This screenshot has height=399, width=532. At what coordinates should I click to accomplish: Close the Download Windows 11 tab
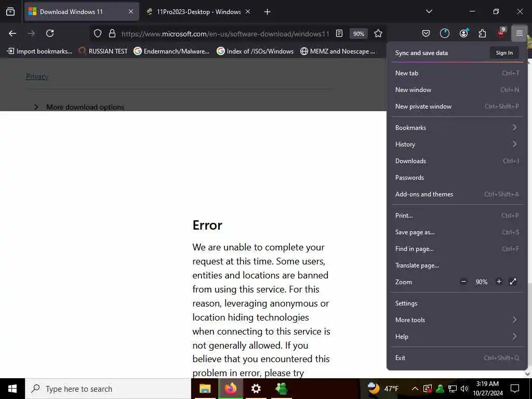pos(131,11)
